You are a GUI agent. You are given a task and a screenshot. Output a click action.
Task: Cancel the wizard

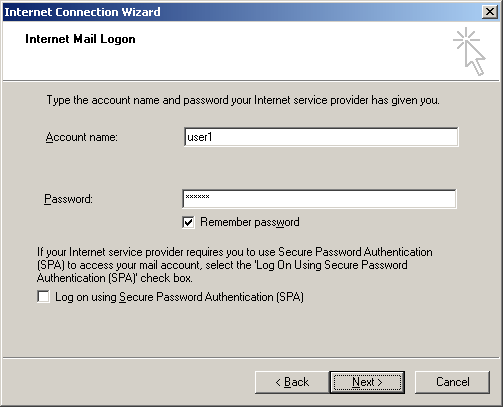pos(452,382)
